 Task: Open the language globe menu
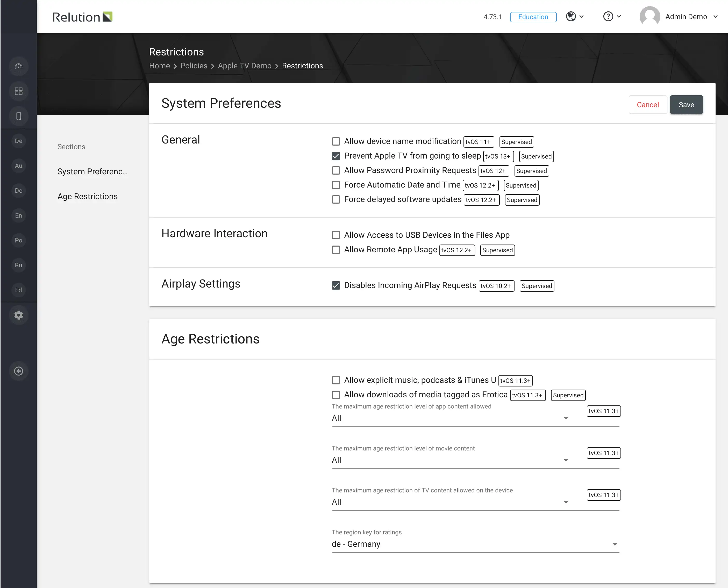click(x=575, y=16)
